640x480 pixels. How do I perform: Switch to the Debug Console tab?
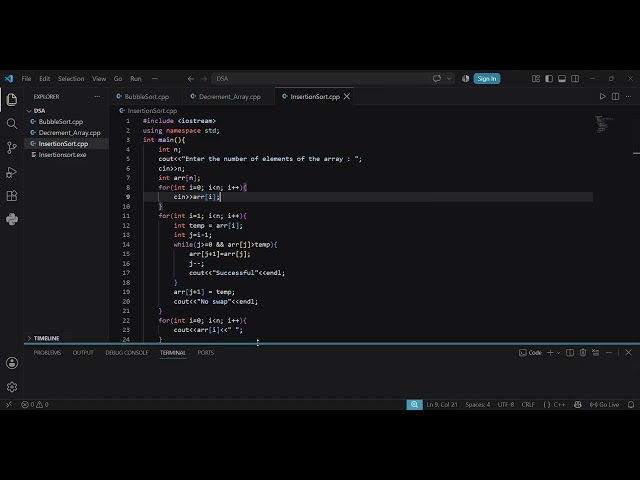coord(127,353)
